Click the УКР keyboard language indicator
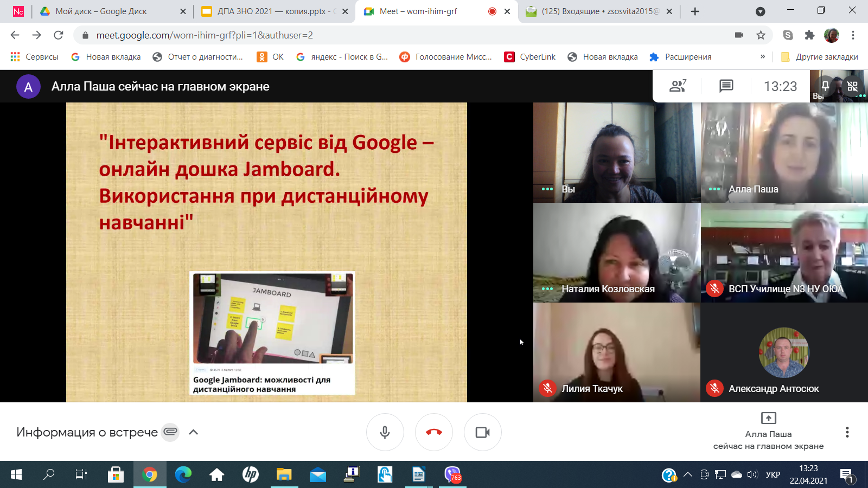The width and height of the screenshot is (868, 488). coord(773,475)
